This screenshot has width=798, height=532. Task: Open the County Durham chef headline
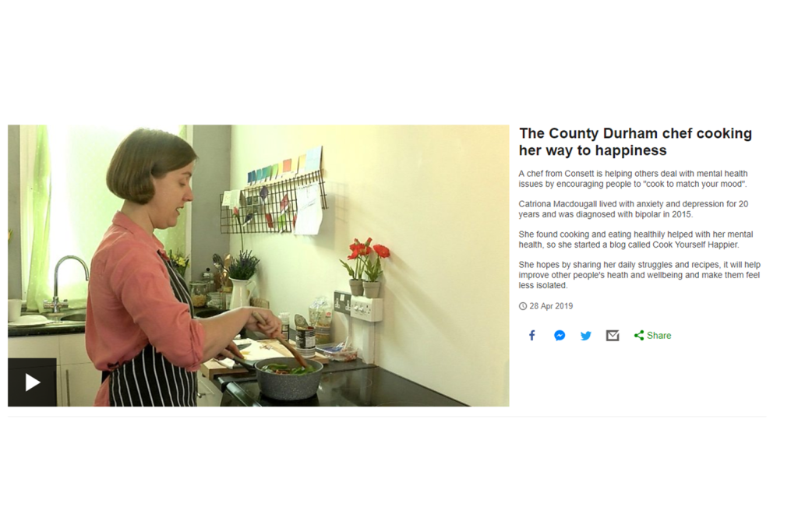point(635,142)
